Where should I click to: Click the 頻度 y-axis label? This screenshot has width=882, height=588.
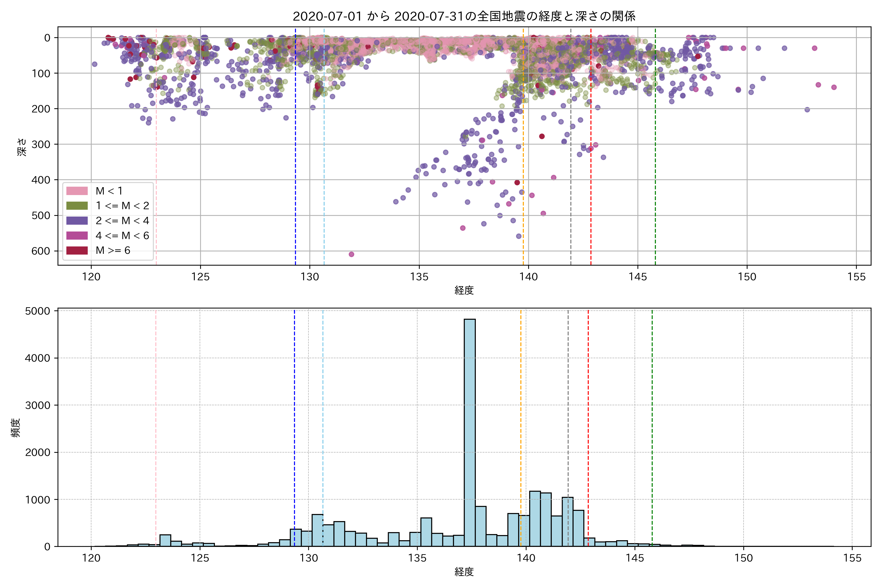click(x=16, y=428)
